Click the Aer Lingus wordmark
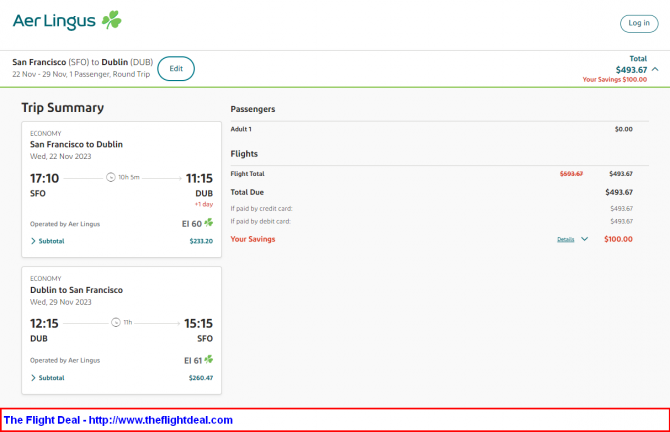Screen dimensions: 670x432 tap(54, 21)
